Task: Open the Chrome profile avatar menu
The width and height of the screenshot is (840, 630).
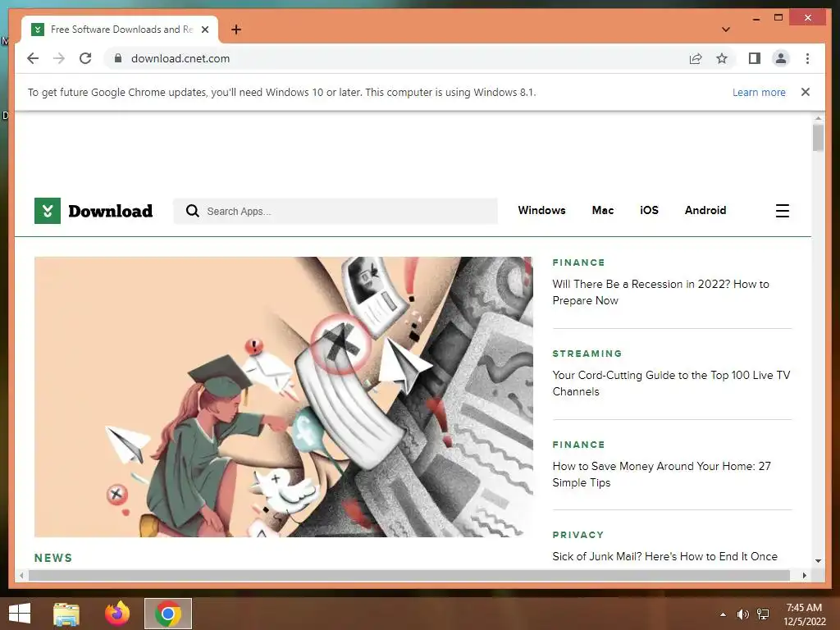Action: coord(781,58)
